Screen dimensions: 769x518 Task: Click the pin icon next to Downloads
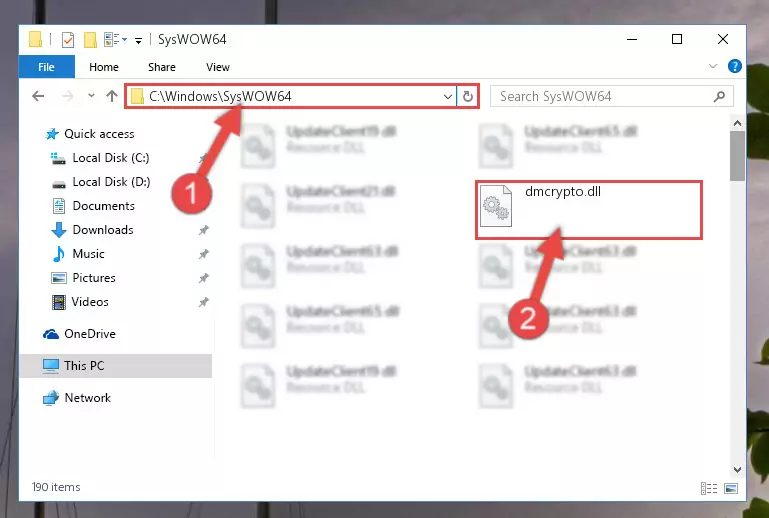click(x=204, y=230)
